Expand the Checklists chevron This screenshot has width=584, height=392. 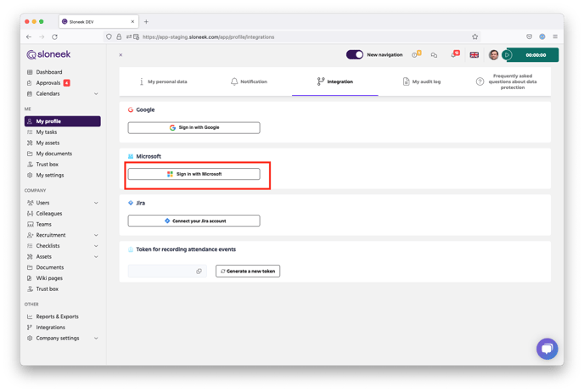pos(96,246)
